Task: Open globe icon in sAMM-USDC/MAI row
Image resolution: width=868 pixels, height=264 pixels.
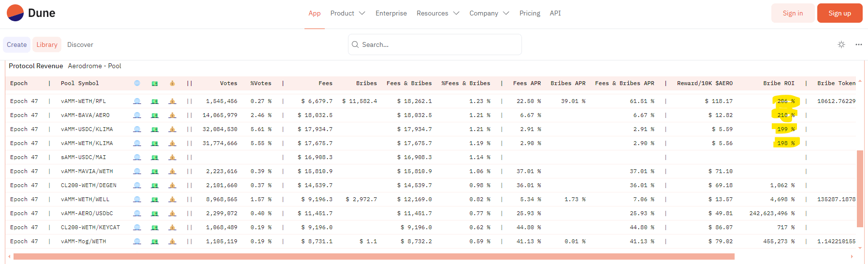Action: coord(137,157)
